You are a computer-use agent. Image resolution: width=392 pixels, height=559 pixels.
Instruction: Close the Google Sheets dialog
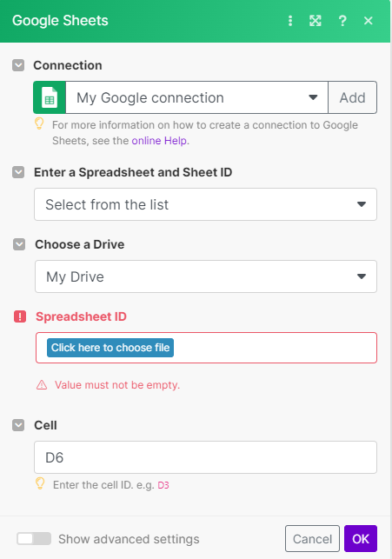[369, 21]
